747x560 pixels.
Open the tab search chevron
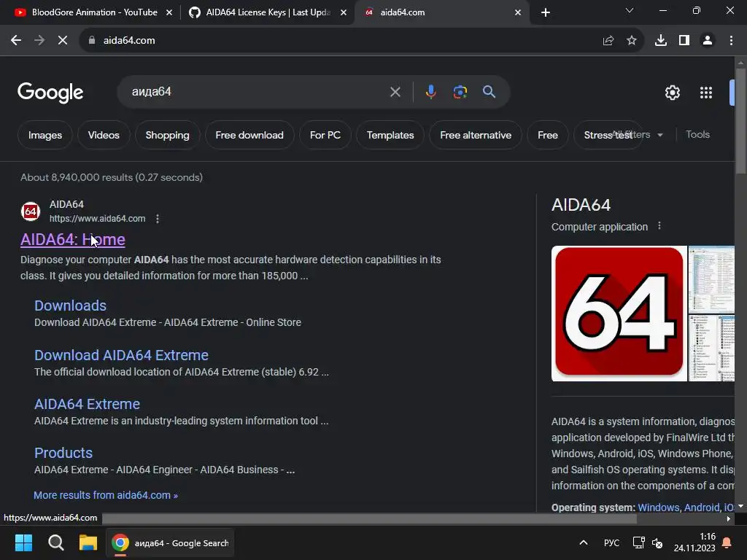(x=630, y=10)
